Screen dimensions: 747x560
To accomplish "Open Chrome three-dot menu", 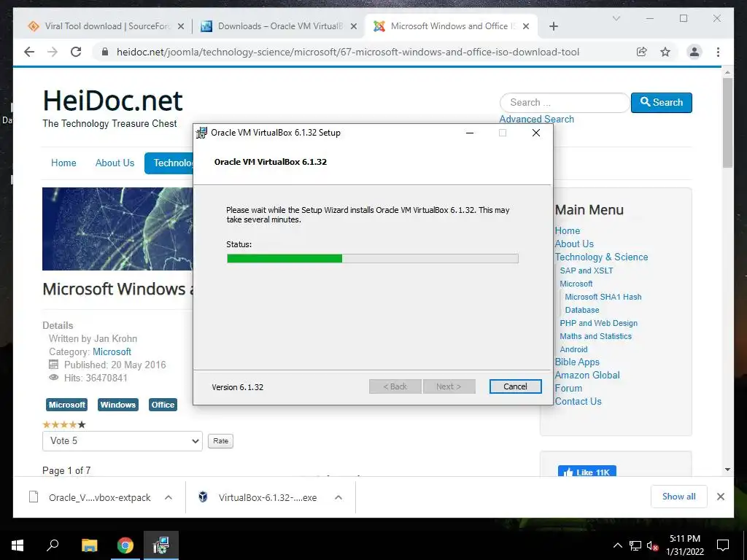I will click(x=718, y=52).
